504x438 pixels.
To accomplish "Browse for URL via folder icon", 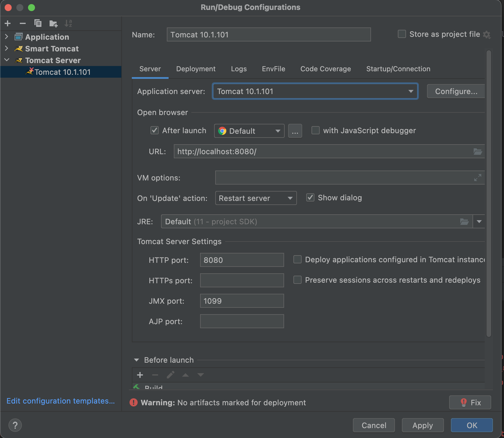I will (477, 152).
